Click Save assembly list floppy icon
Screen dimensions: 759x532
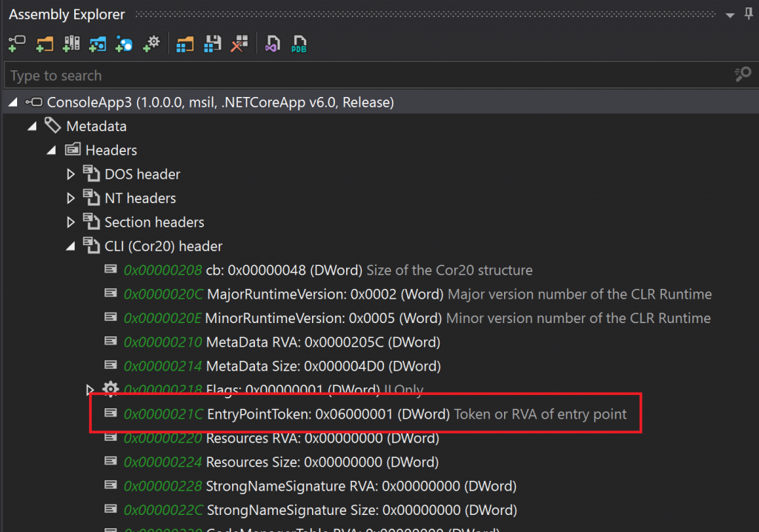click(x=212, y=44)
